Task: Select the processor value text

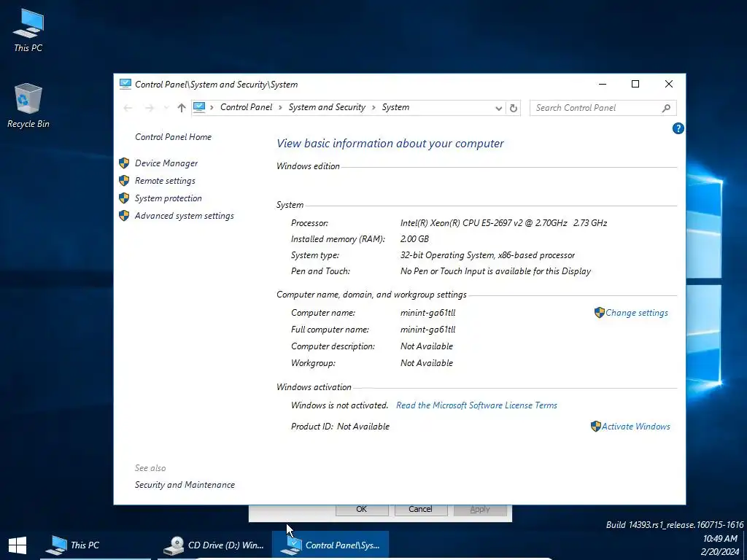Action: point(503,223)
